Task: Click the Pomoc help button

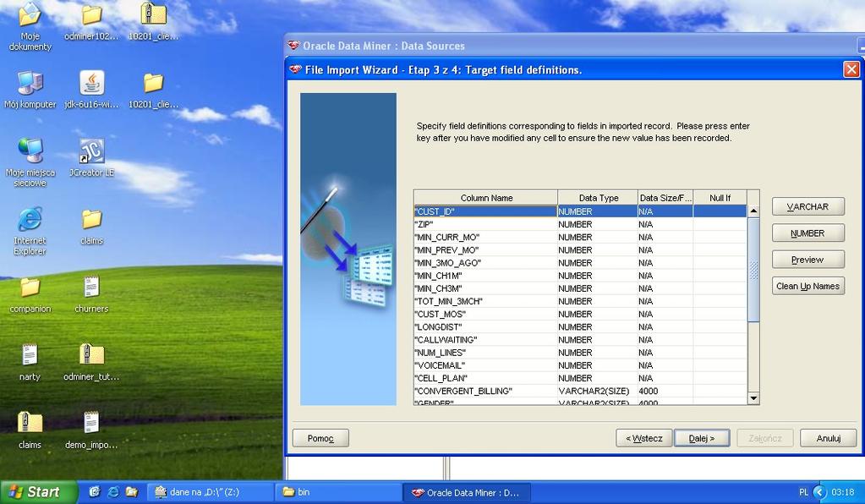Action: [x=320, y=438]
